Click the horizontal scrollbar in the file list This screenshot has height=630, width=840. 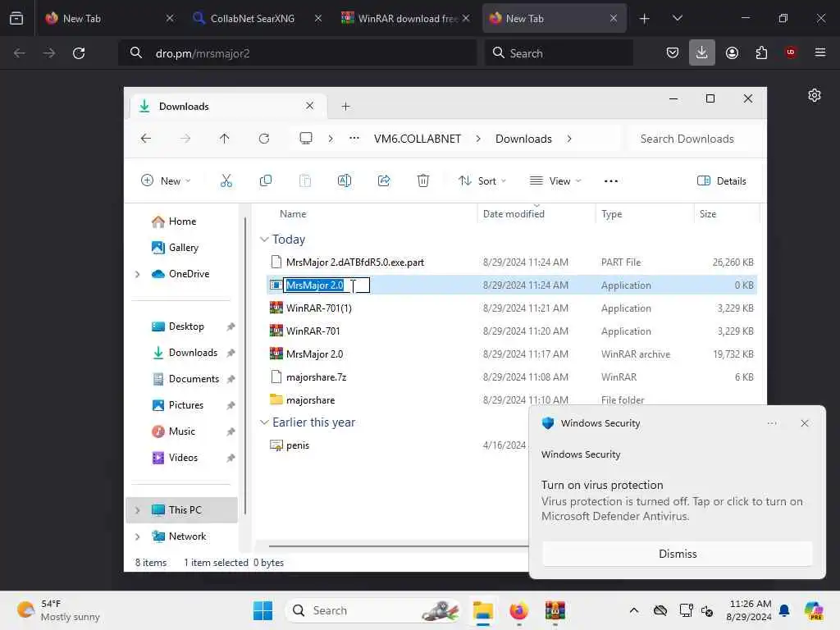[x=398, y=546]
